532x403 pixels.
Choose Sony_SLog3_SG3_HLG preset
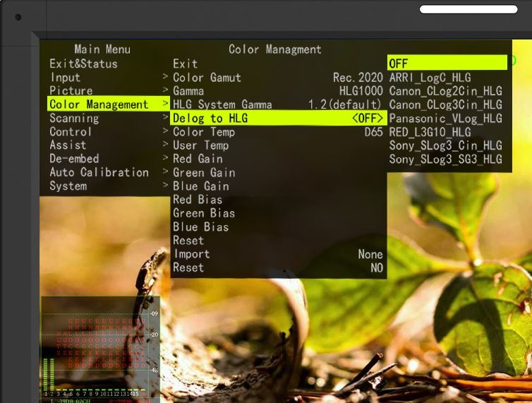click(445, 159)
